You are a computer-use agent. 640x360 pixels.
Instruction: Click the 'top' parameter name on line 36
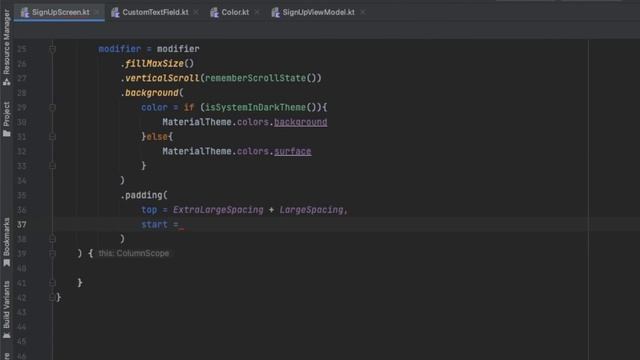pos(149,210)
